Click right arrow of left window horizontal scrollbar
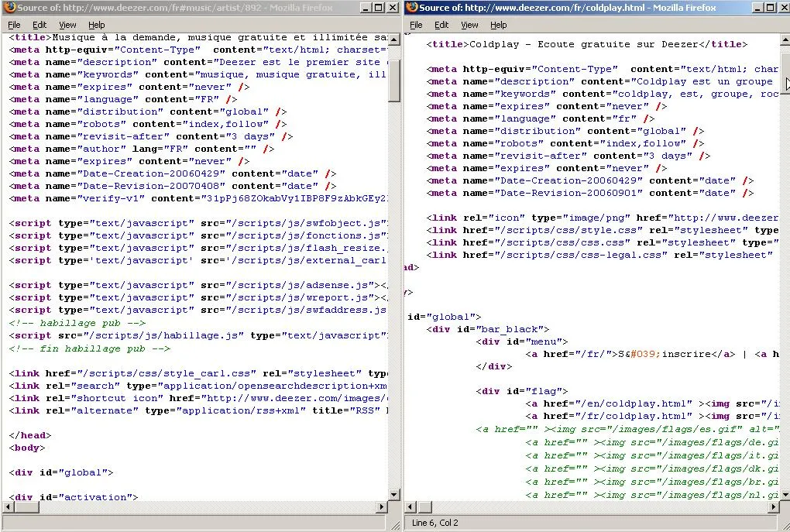Screen dimensions: 790x532 point(381,506)
